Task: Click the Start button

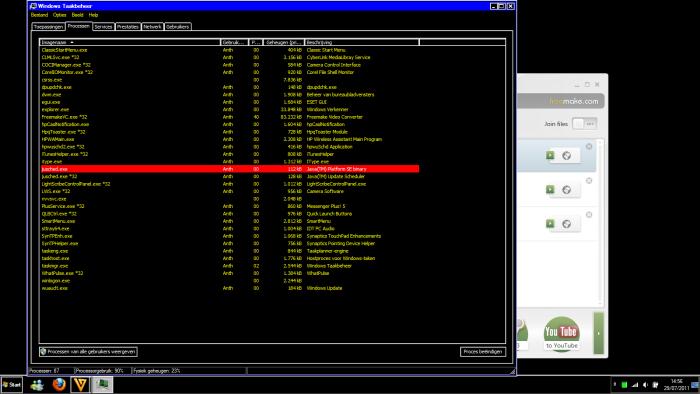Action: coord(12,385)
